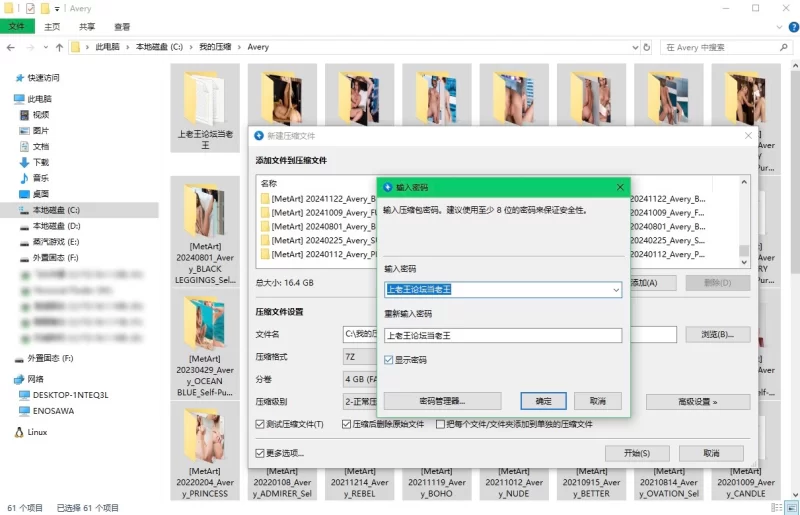Open the Quick Access Toolbar customize arrow
The width and height of the screenshot is (800, 515).
coord(57,9)
